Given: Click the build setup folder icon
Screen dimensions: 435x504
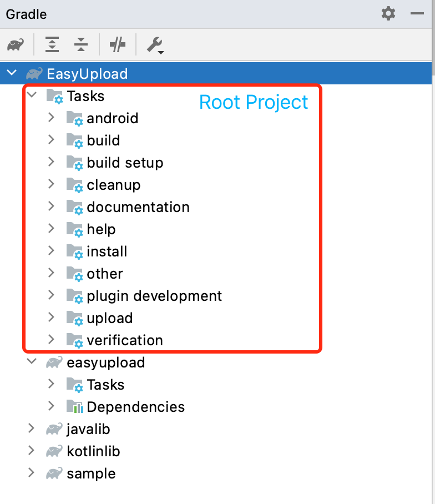Looking at the screenshot, I should point(74,163).
